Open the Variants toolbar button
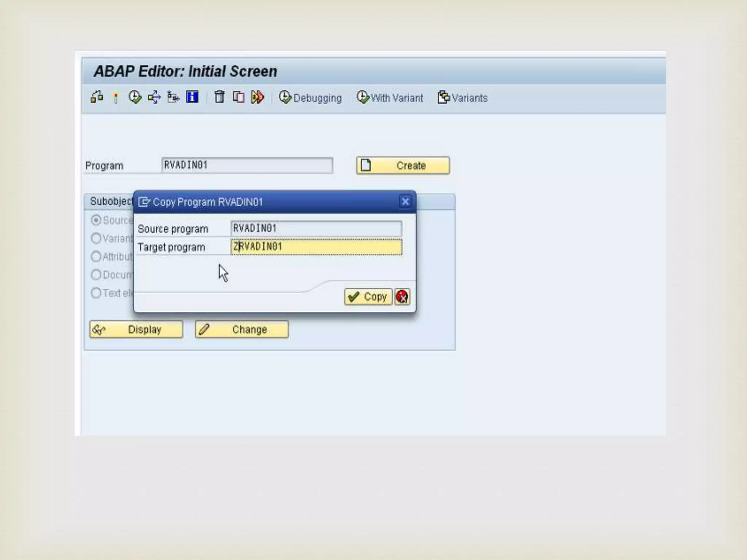This screenshot has height=560, width=747. [462, 98]
